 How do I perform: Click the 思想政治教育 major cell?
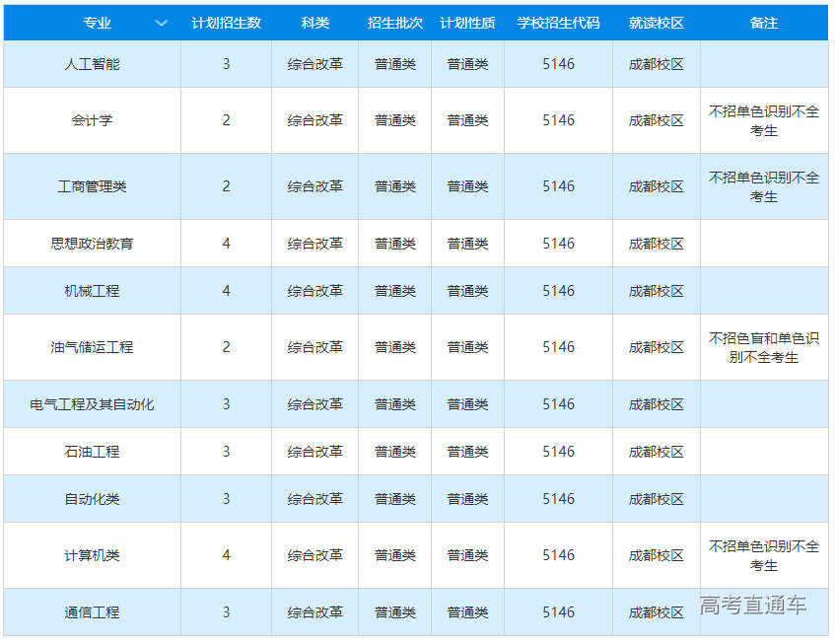(x=92, y=244)
